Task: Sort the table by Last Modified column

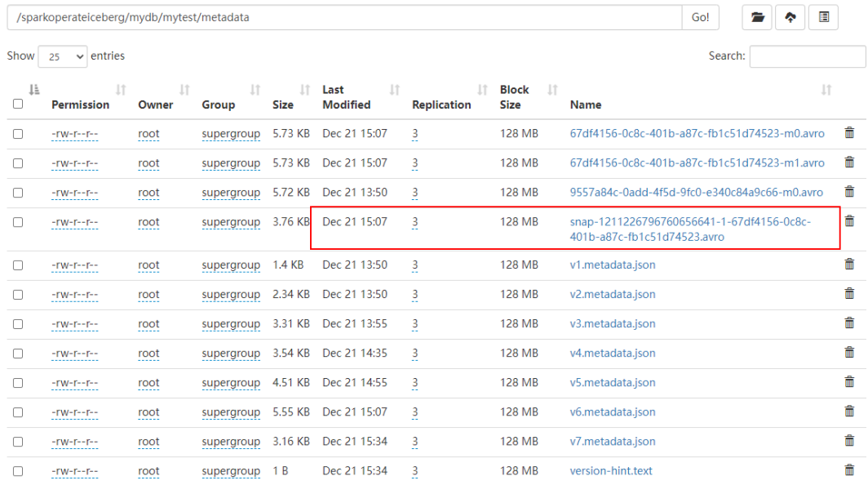Action: coord(346,97)
